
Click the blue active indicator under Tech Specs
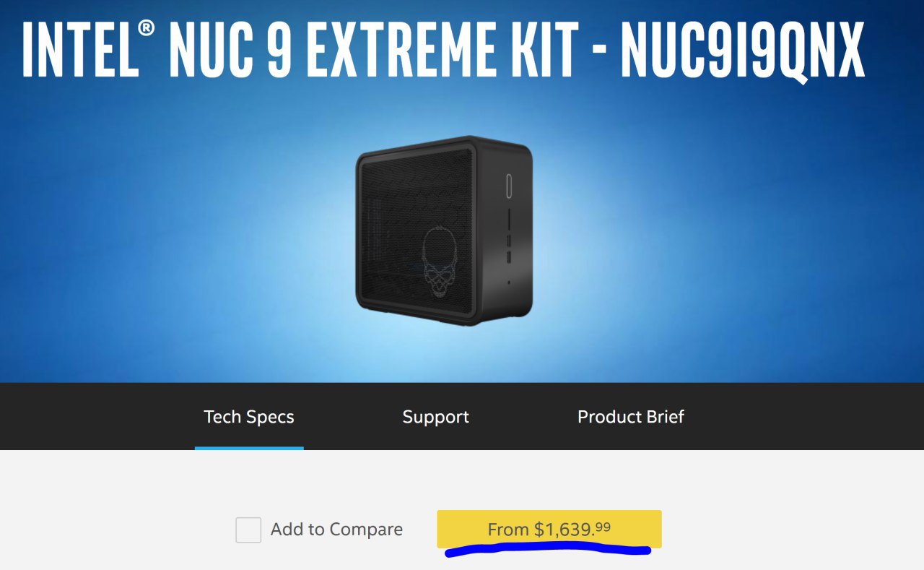[249, 448]
